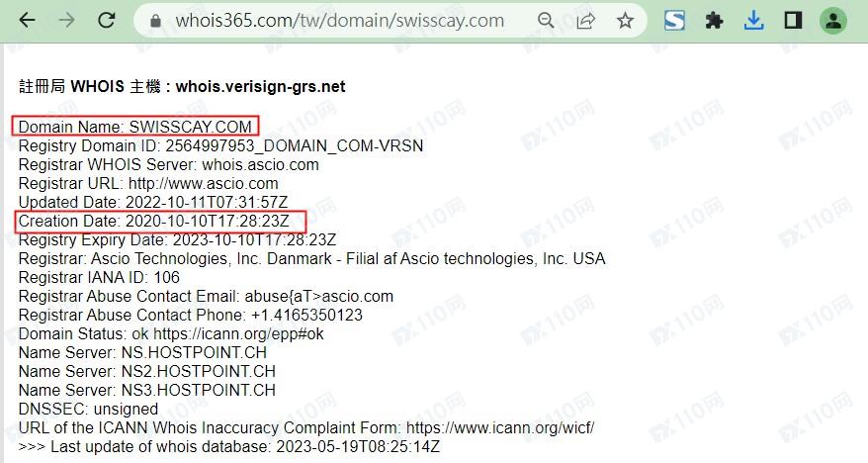Reload the whois365 page
This screenshot has width=868, height=463.
[107, 21]
